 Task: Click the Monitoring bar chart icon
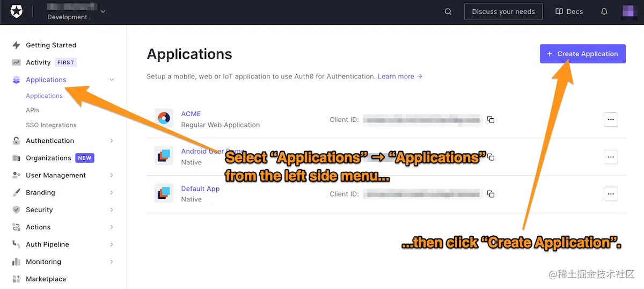click(x=16, y=262)
